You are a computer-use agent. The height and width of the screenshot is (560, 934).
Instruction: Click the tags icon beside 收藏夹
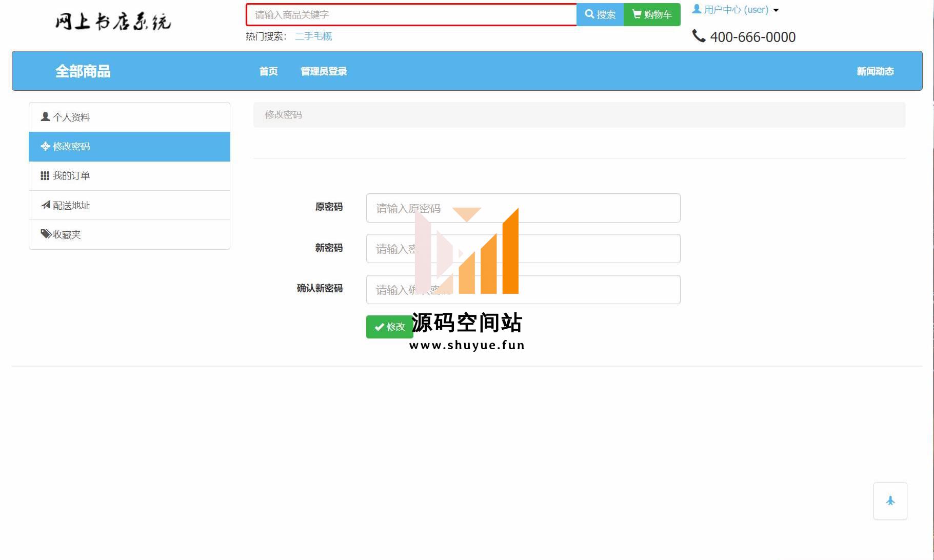tap(46, 234)
